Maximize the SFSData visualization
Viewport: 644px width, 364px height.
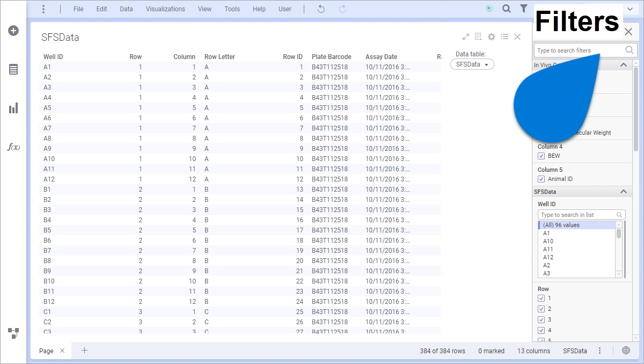pyautogui.click(x=466, y=37)
